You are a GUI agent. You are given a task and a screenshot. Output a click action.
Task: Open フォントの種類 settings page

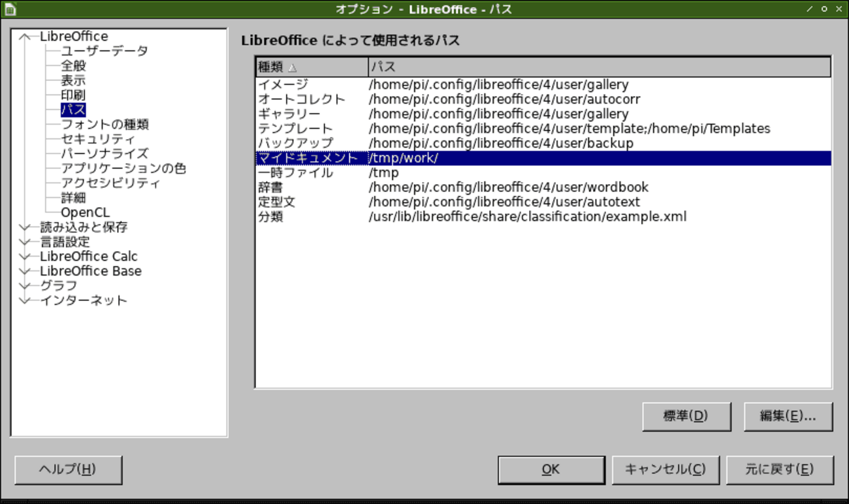105,124
